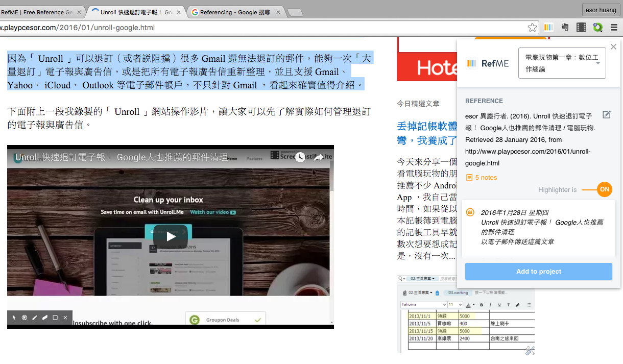This screenshot has width=623, height=364.
Task: Click the Watch Later clock on video
Action: 300,157
